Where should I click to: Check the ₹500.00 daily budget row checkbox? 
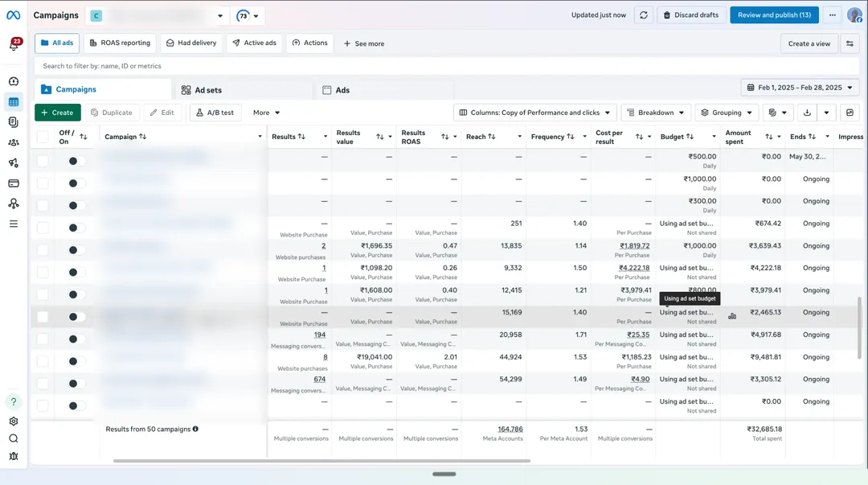point(43,162)
